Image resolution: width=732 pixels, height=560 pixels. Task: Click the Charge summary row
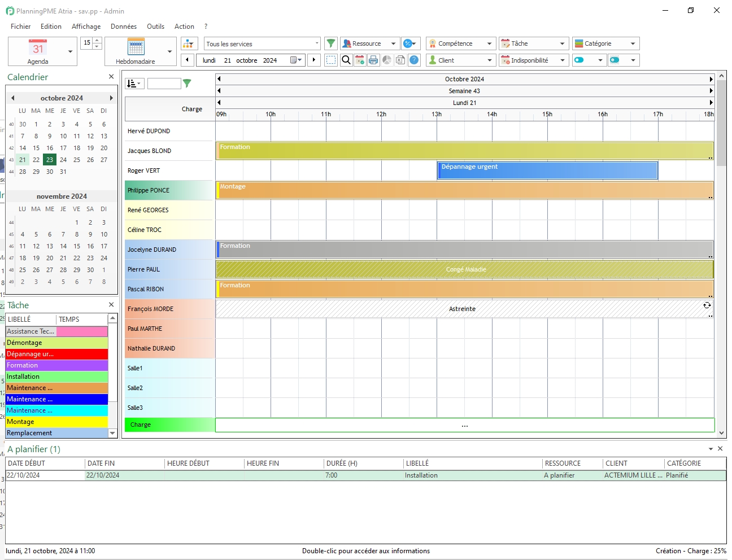pos(420,425)
